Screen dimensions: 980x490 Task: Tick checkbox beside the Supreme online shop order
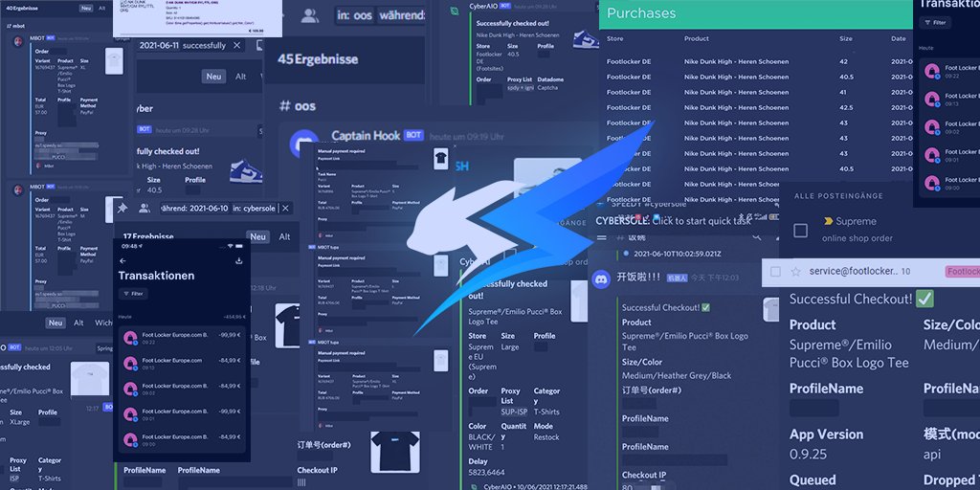pos(801,231)
